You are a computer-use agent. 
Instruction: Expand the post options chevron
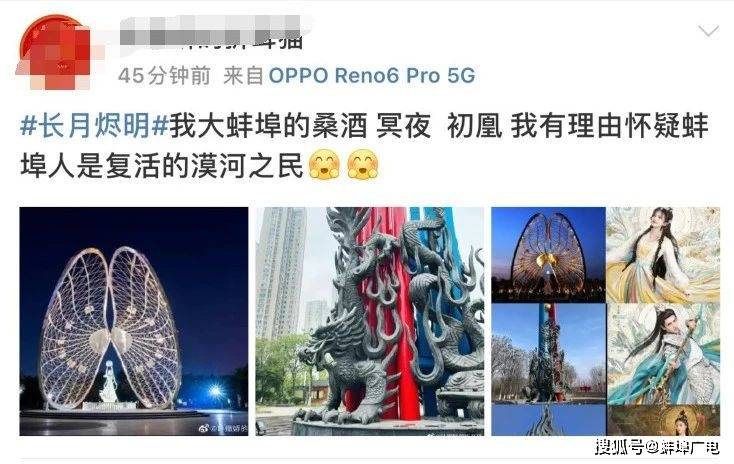[x=708, y=31]
